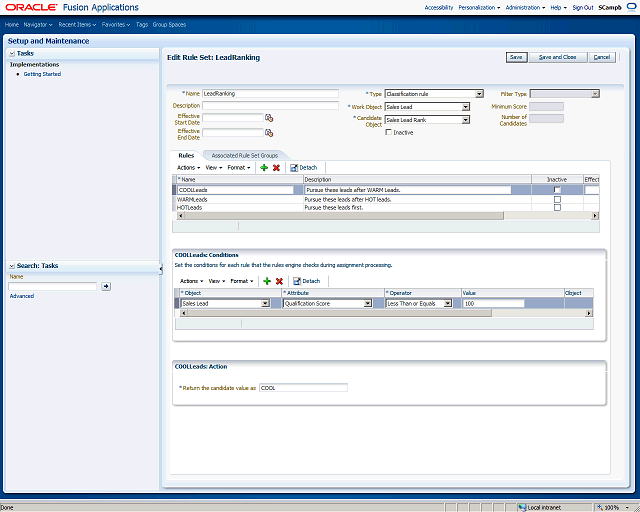Open the Group Spaces link

pos(169,25)
